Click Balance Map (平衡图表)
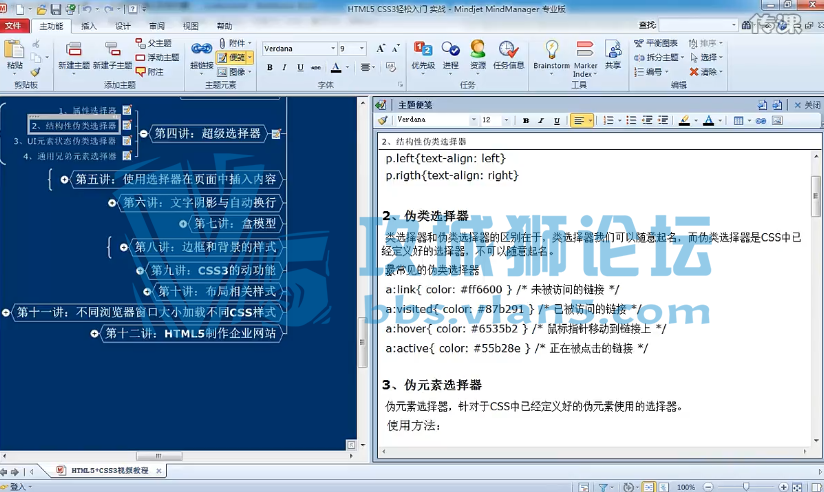Image resolution: width=824 pixels, height=492 pixels. (x=656, y=43)
